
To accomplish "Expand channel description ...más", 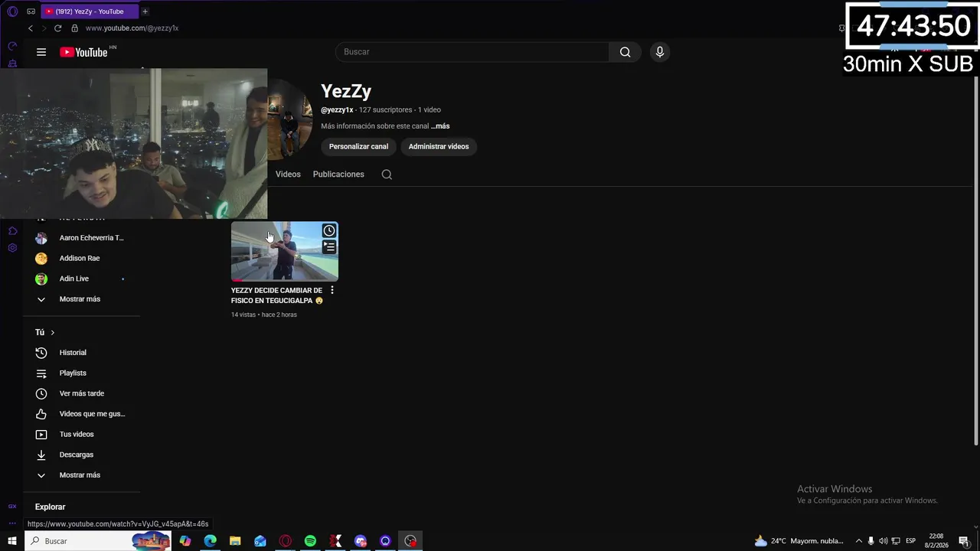I will tap(440, 126).
